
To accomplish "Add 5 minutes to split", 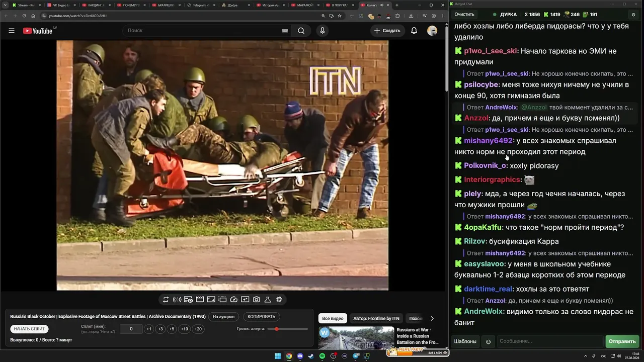I will coord(172,329).
